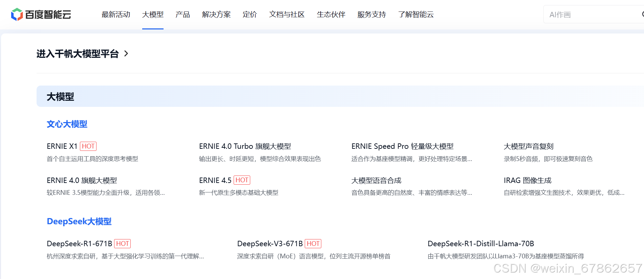Viewport: 644px width, 279px height.
Task: Open the 定价 menu item
Action: (x=250, y=15)
